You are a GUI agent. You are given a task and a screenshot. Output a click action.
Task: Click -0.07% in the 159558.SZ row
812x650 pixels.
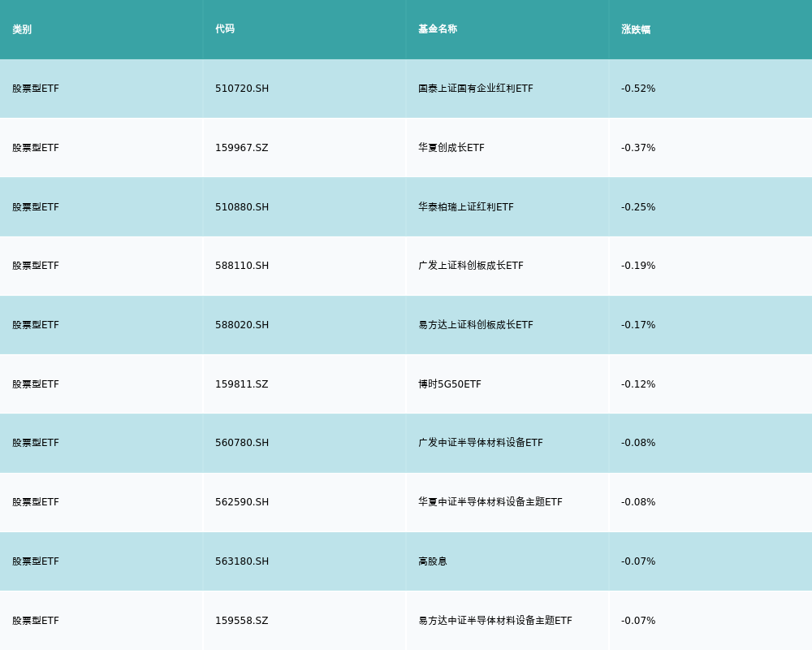tap(638, 621)
